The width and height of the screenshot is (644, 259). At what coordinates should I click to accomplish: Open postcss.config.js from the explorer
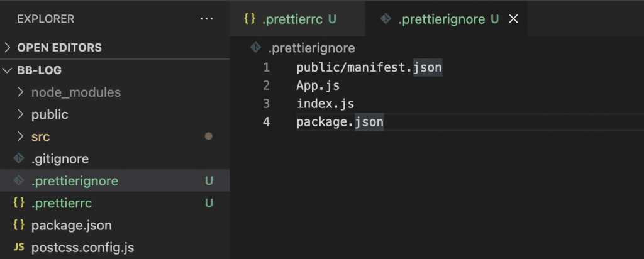click(x=82, y=247)
